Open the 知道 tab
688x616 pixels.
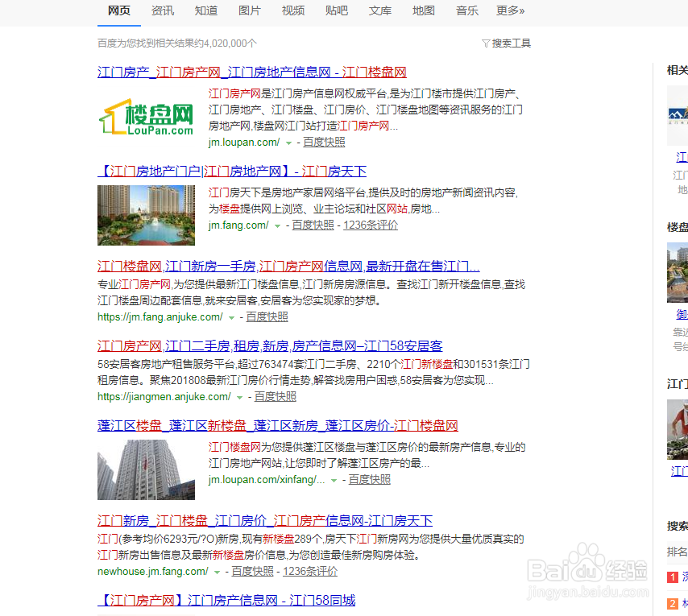205,10
